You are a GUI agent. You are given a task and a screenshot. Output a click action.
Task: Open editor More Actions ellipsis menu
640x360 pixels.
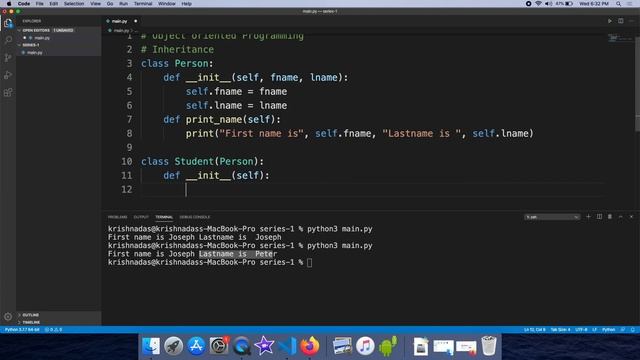point(631,21)
